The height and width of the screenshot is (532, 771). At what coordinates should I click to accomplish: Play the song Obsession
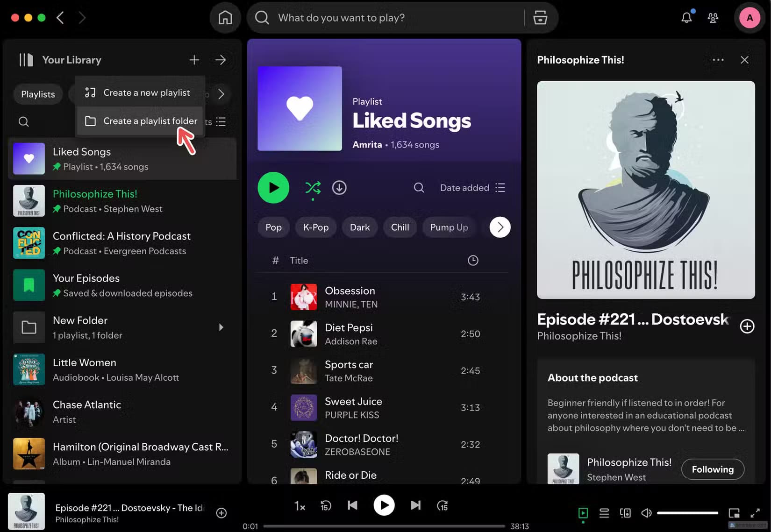(x=382, y=297)
